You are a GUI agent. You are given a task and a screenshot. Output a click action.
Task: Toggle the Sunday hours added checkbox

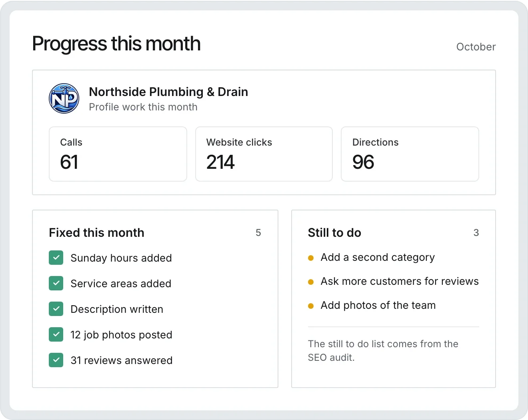pyautogui.click(x=56, y=258)
